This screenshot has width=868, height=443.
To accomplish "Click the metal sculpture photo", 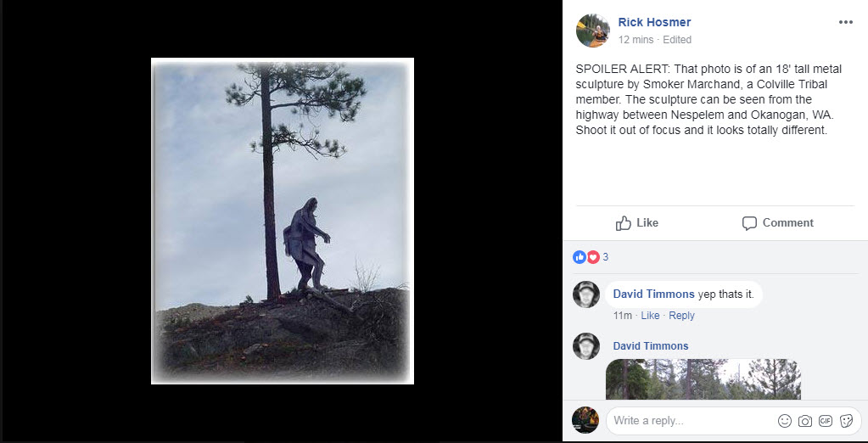I will [282, 221].
